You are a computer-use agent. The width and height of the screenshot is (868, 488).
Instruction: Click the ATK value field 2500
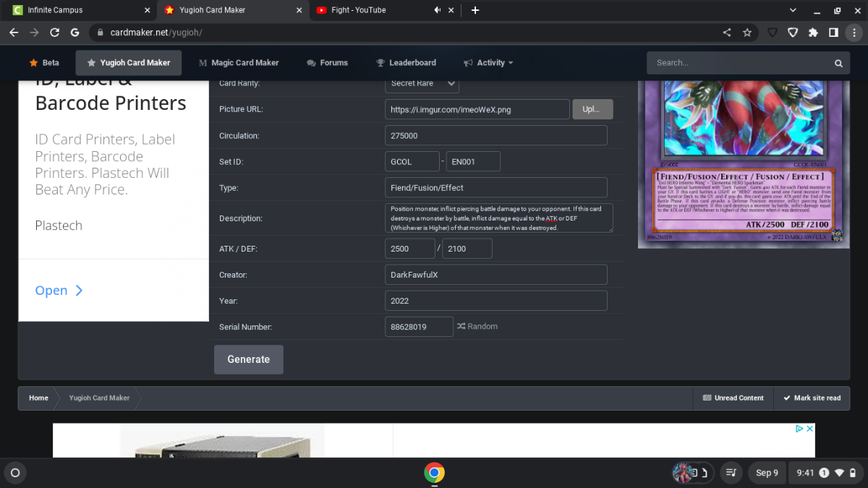[410, 249]
